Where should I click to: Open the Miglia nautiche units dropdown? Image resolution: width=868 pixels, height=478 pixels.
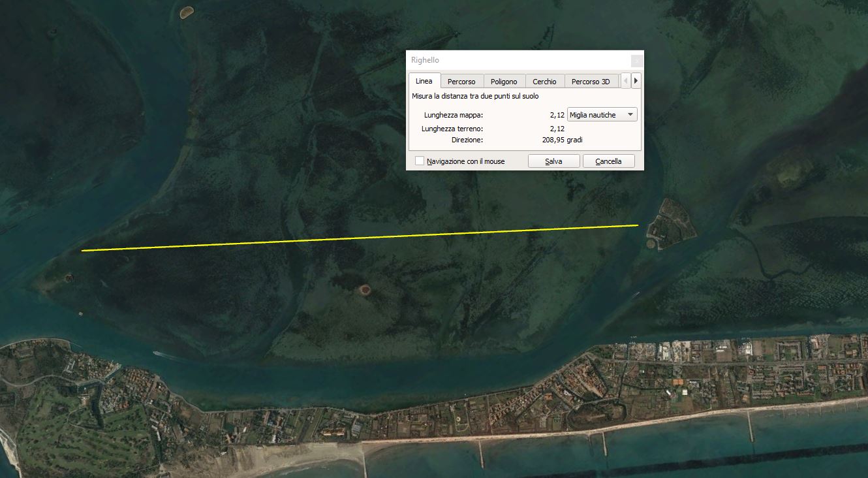(602, 115)
